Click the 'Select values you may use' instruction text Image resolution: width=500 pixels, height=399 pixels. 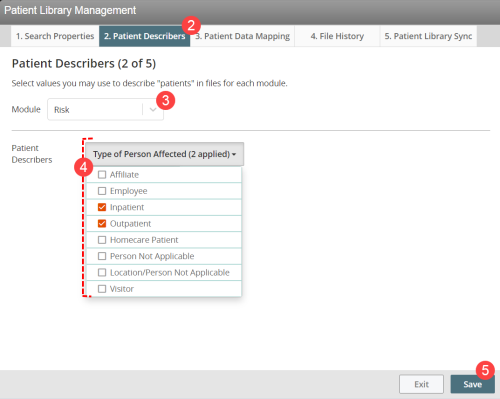[149, 83]
